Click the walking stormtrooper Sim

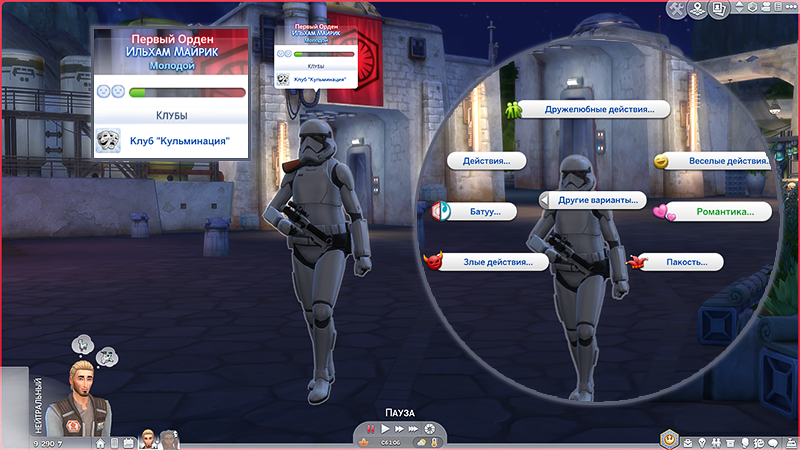pyautogui.click(x=318, y=260)
